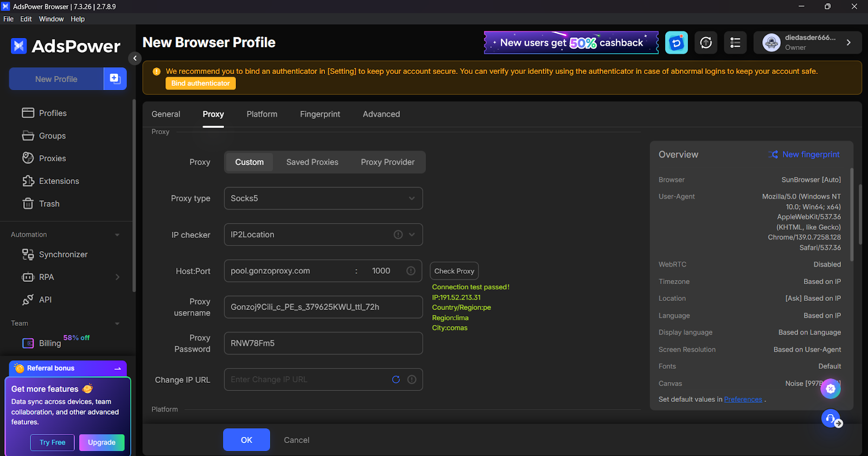Image resolution: width=868 pixels, height=456 pixels.
Task: Click the info icon in Change IP URL field
Action: pos(412,379)
